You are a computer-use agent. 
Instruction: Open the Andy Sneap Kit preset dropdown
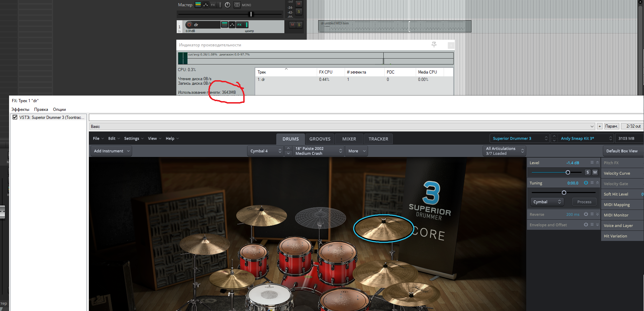(586, 138)
